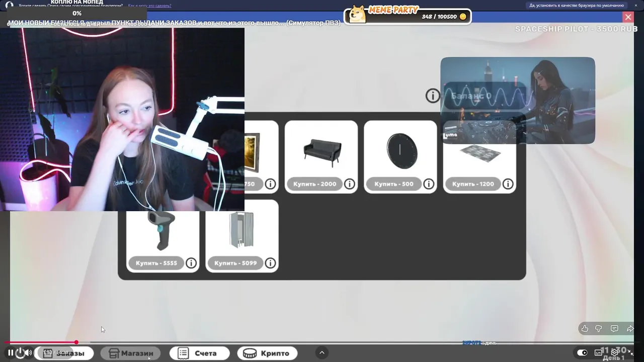Click the 'SPACESHIP PILOT - 3500 RUB' text
Image resolution: width=644 pixels, height=362 pixels.
click(x=577, y=29)
